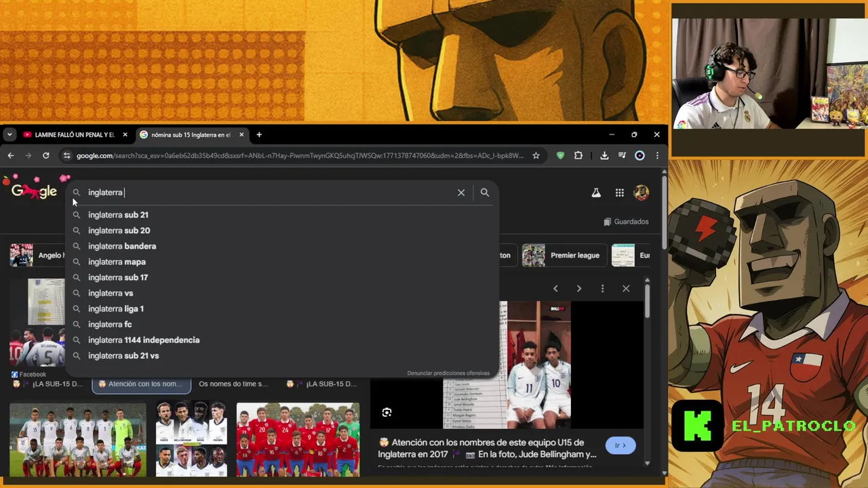This screenshot has height=488, width=868.
Task: Click the search text field containing inglaterra
Action: [271, 192]
